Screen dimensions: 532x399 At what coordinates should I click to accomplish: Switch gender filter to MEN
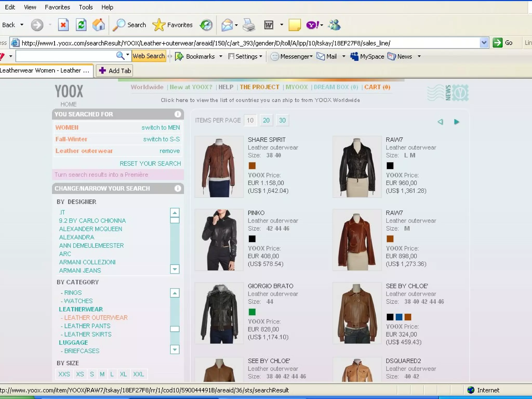pyautogui.click(x=161, y=128)
